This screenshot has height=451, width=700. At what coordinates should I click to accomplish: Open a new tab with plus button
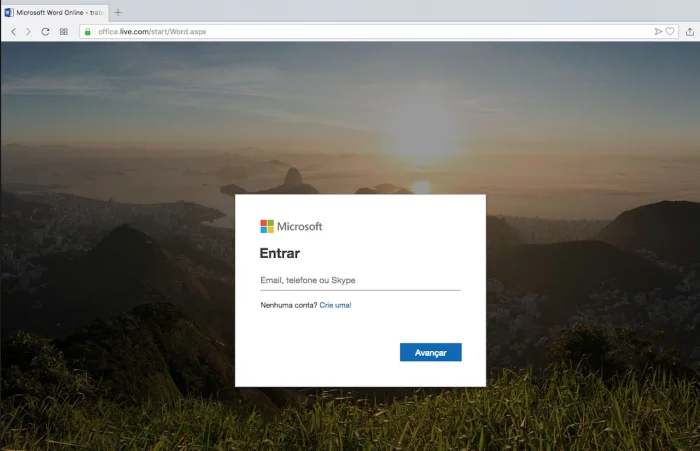[x=118, y=13]
